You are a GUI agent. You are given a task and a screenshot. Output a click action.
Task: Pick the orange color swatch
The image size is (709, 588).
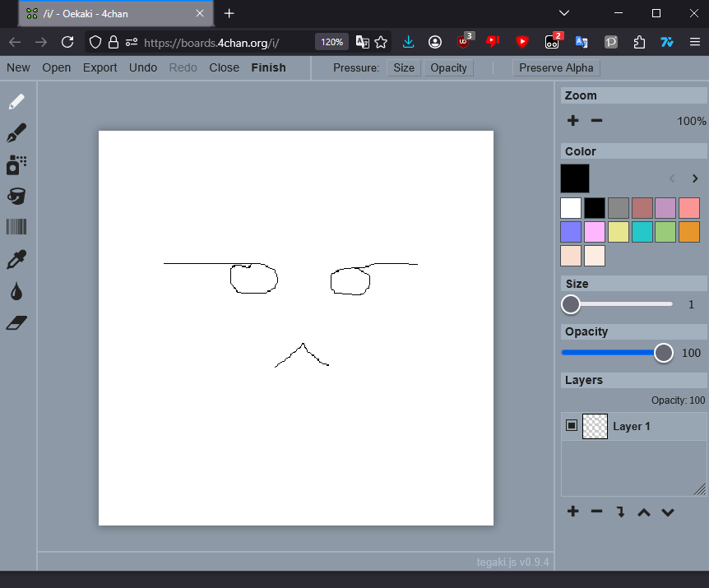point(689,232)
